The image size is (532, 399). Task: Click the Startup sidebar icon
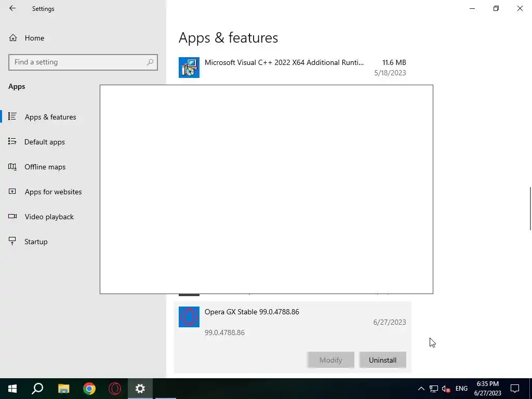pyautogui.click(x=12, y=241)
